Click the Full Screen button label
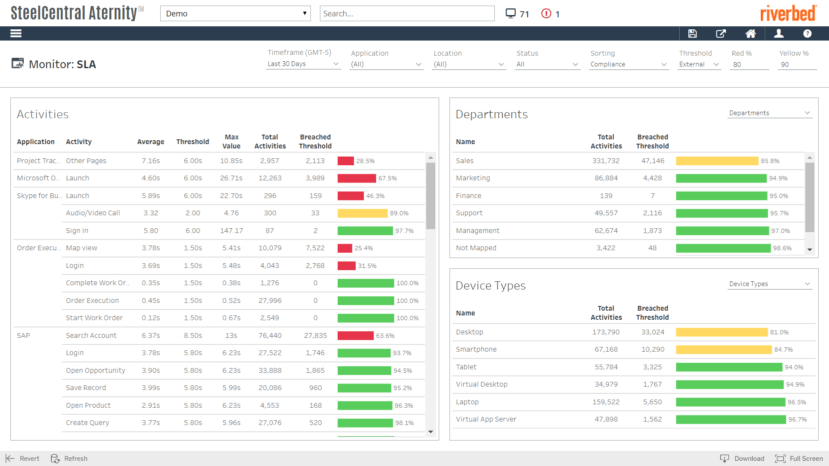Viewport: 829px width, 466px height. pyautogui.click(x=806, y=459)
